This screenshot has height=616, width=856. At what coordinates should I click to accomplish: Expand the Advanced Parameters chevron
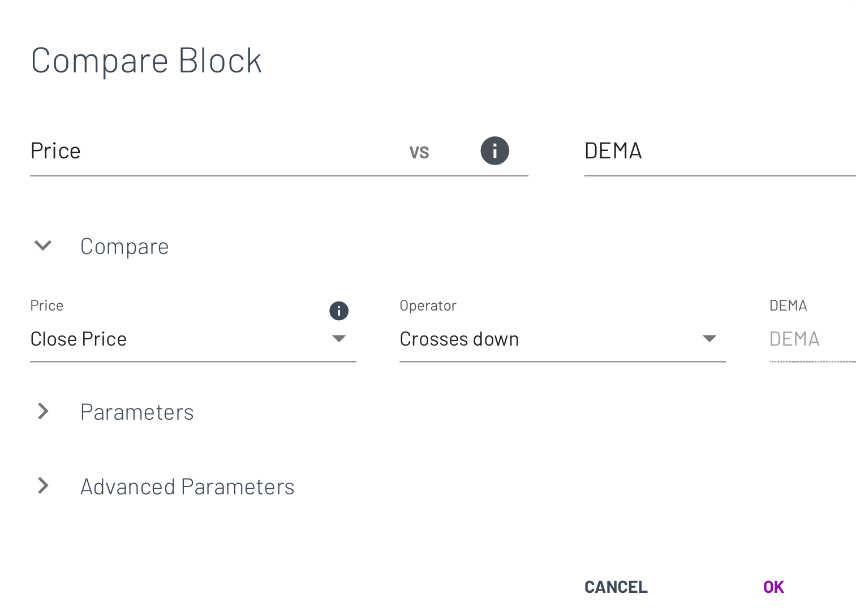43,486
